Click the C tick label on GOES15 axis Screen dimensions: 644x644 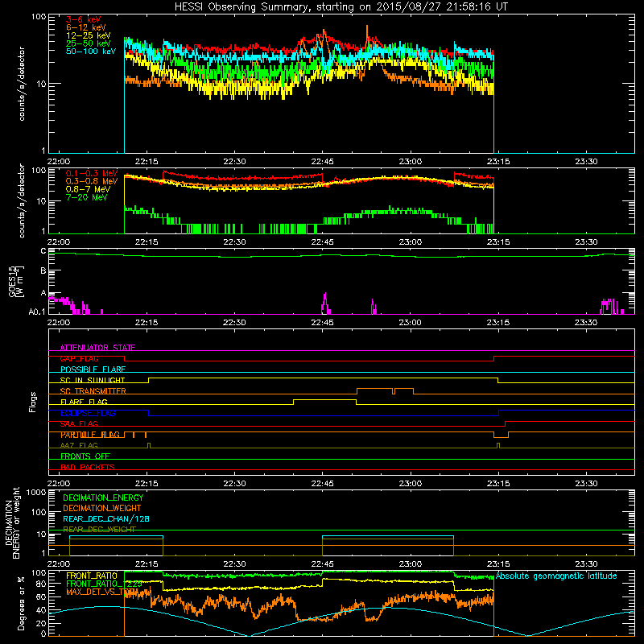coord(43,251)
